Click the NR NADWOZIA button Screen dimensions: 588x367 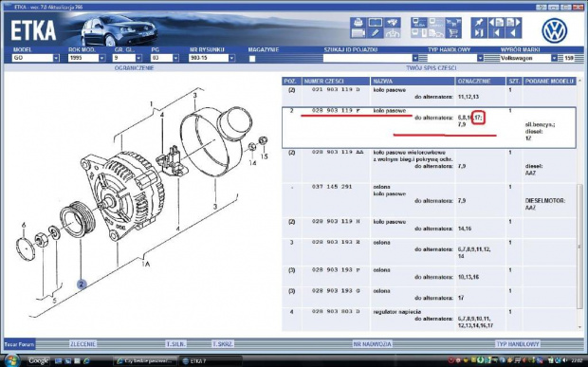(x=373, y=343)
